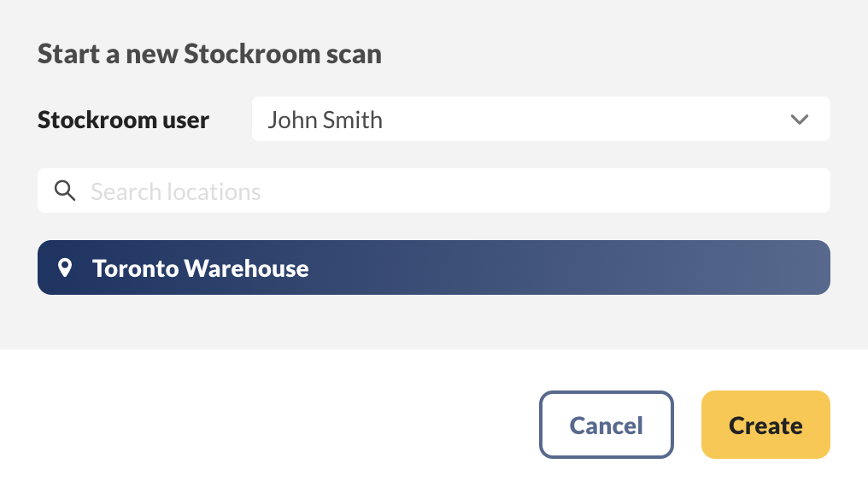Image resolution: width=868 pixels, height=499 pixels.
Task: Click the dialog title Start a new Stockroom scan
Action: tap(209, 53)
